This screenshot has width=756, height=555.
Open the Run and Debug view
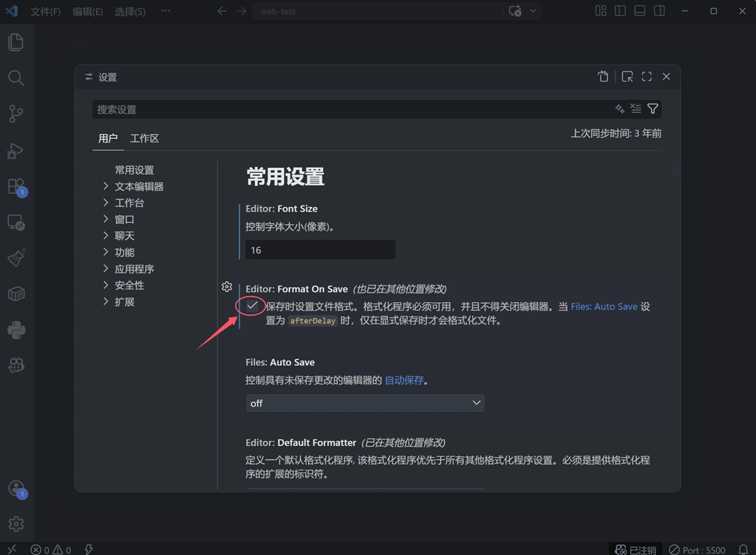pyautogui.click(x=16, y=150)
